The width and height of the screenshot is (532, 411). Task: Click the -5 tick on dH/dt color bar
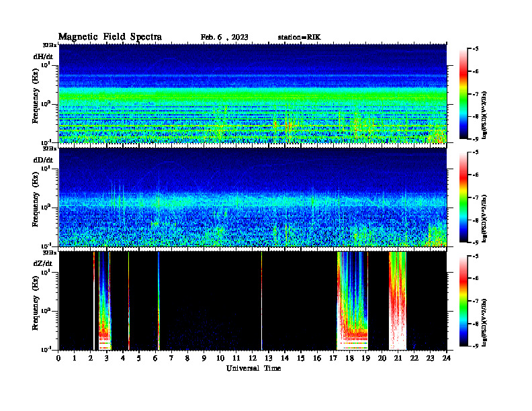click(475, 49)
